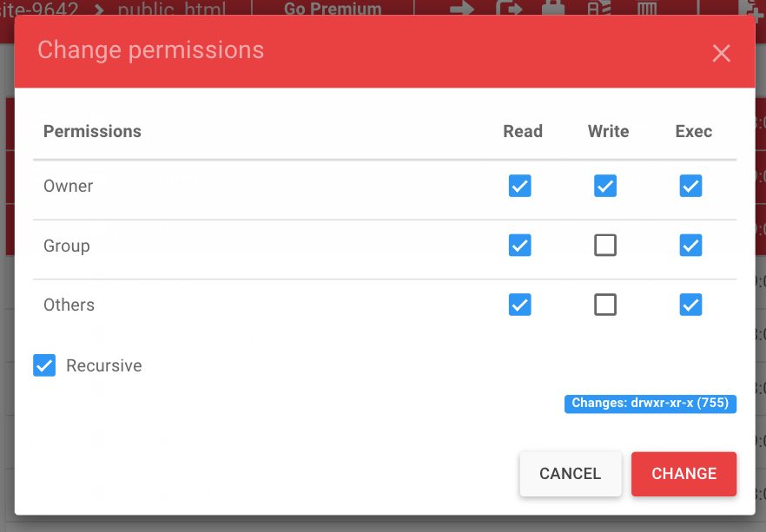The width and height of the screenshot is (766, 532).
Task: Disable Write permission for Owner
Action: click(605, 186)
